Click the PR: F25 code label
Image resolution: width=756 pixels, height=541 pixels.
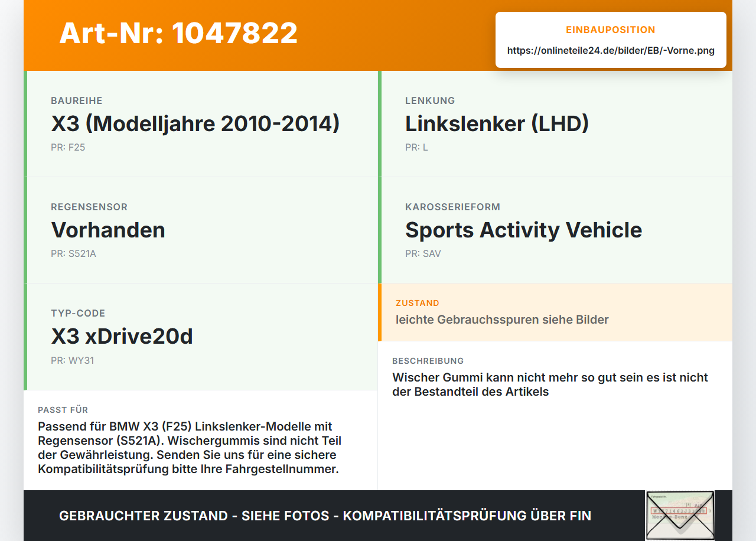68,148
